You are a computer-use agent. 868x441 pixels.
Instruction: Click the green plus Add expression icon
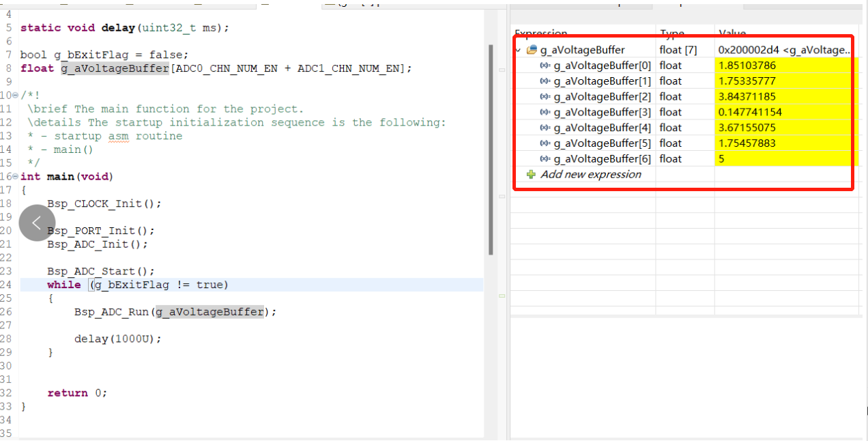[531, 175]
